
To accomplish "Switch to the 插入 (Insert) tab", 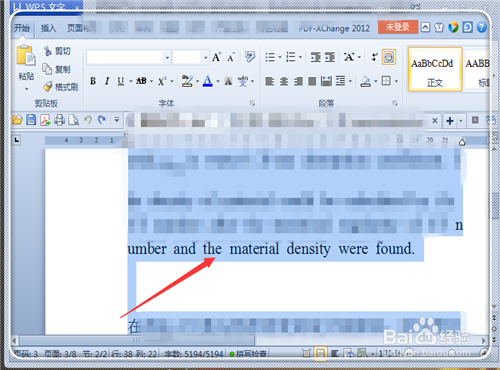I will [x=48, y=28].
